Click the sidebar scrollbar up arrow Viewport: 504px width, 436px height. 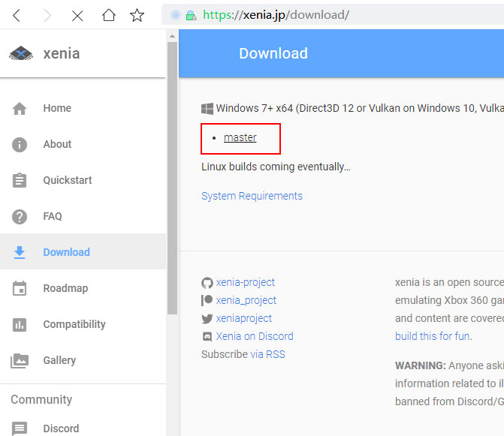point(172,36)
